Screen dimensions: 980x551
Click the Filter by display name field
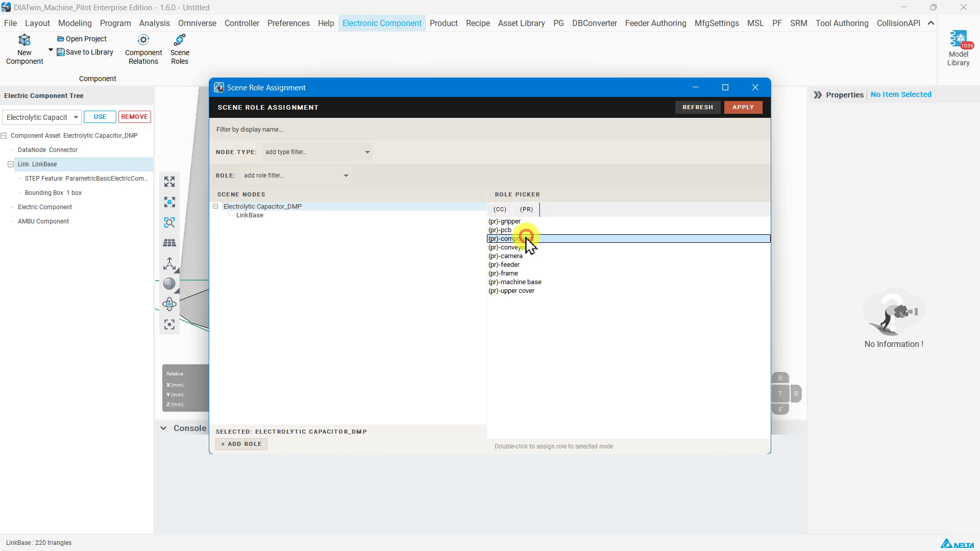pyautogui.click(x=490, y=130)
